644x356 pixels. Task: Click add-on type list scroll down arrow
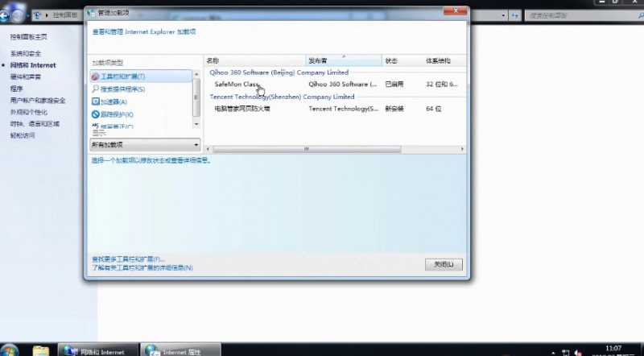click(196, 124)
